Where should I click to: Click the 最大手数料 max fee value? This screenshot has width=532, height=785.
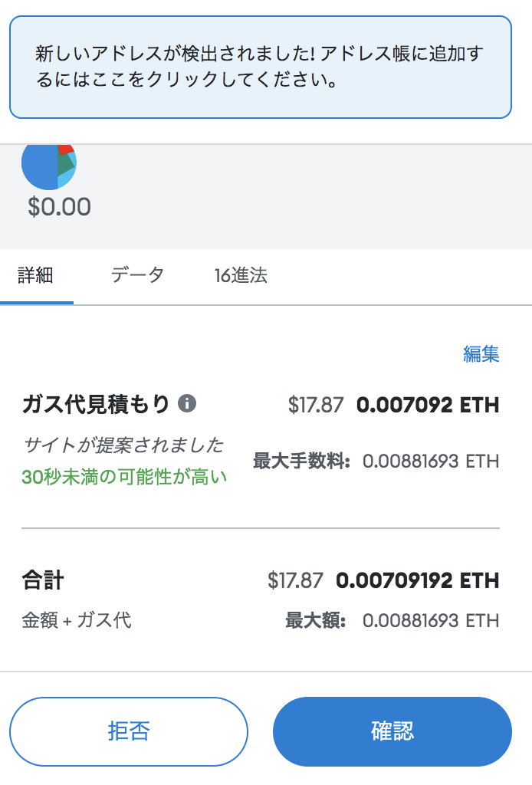431,461
